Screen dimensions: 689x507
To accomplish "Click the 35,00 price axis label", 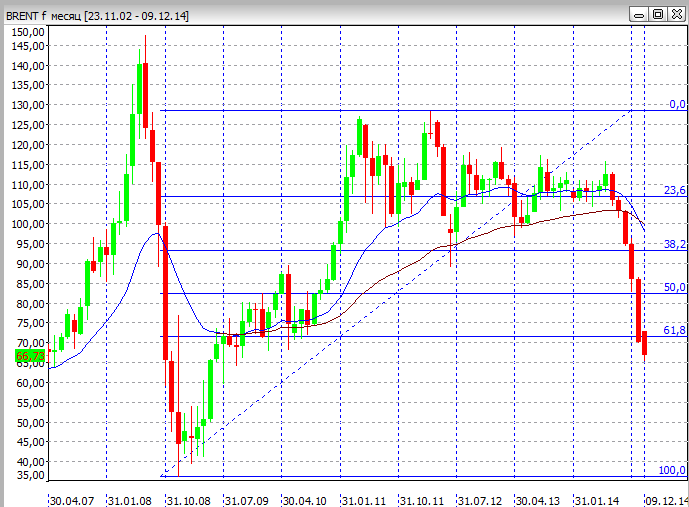I will [27, 477].
